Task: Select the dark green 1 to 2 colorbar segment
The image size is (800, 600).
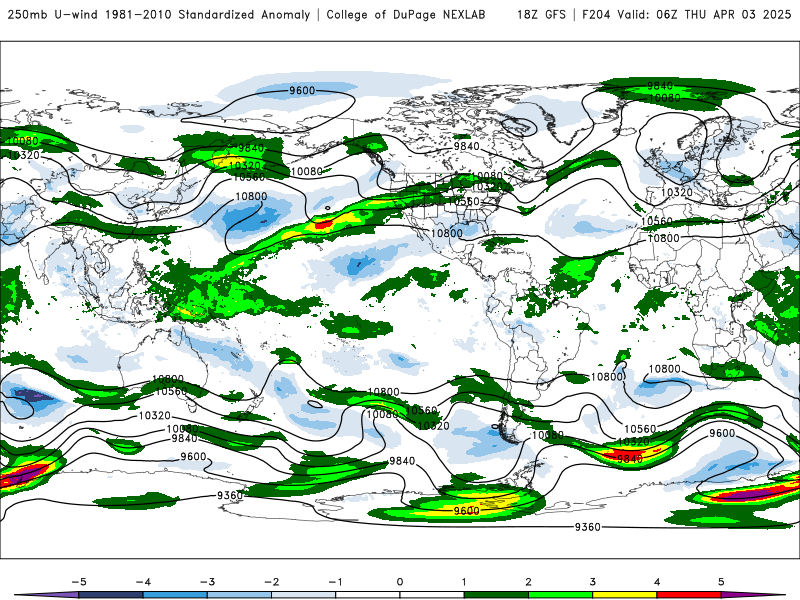Action: coord(496,595)
